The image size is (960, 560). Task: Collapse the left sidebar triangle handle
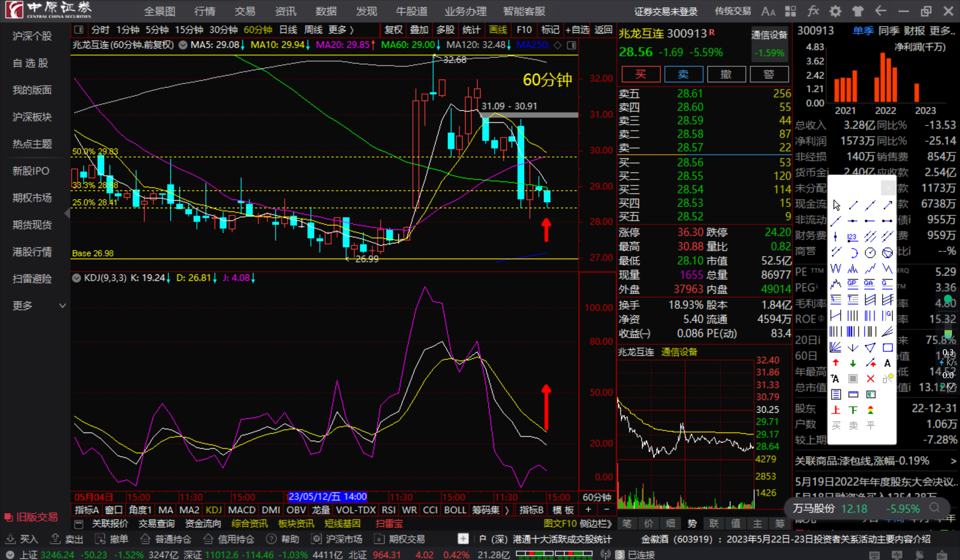(67, 213)
